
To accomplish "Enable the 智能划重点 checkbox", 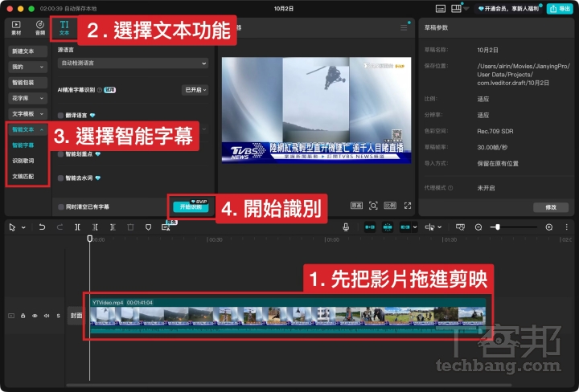I will click(x=60, y=154).
